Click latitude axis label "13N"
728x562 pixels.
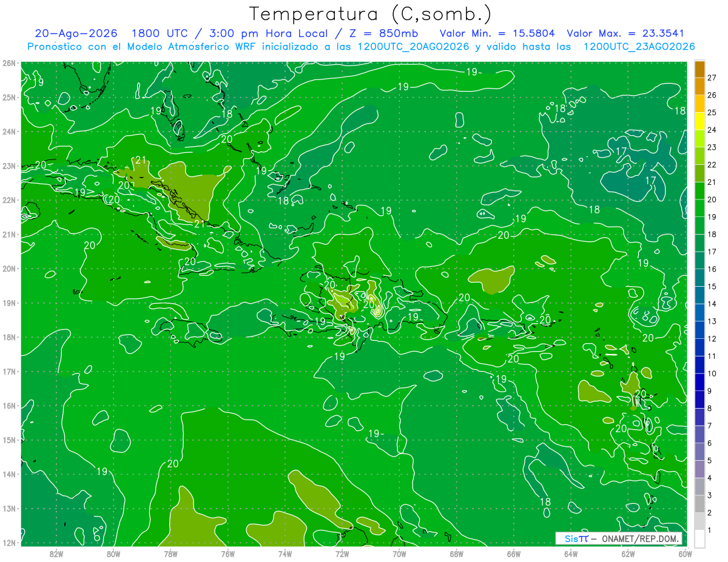point(9,509)
